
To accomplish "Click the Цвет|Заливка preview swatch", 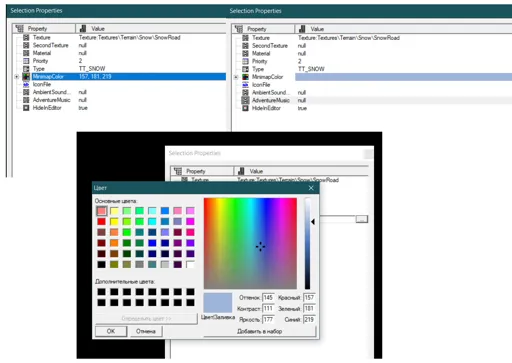I will 218,303.
